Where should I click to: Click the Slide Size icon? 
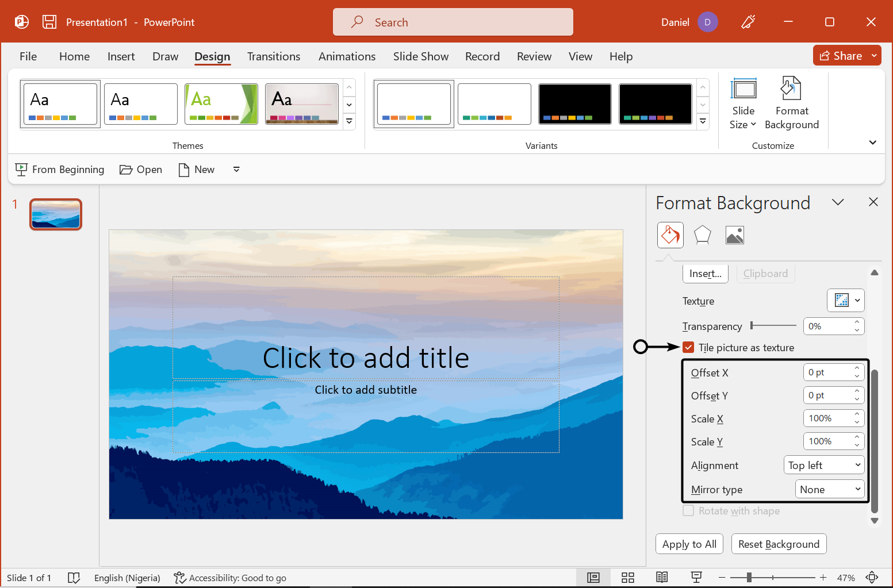743,103
